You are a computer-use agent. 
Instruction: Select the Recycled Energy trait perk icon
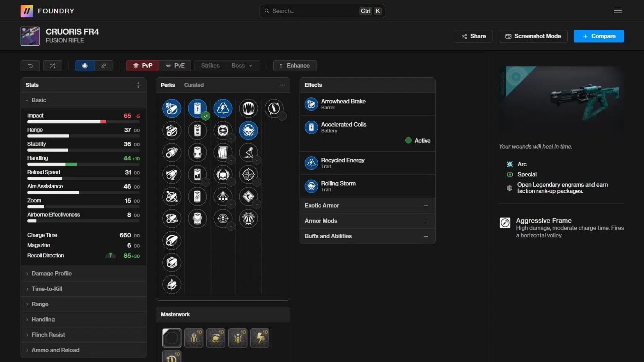(223, 108)
